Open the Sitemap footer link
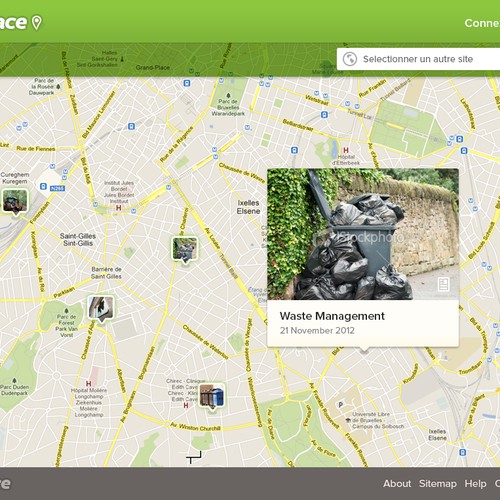 (x=438, y=483)
